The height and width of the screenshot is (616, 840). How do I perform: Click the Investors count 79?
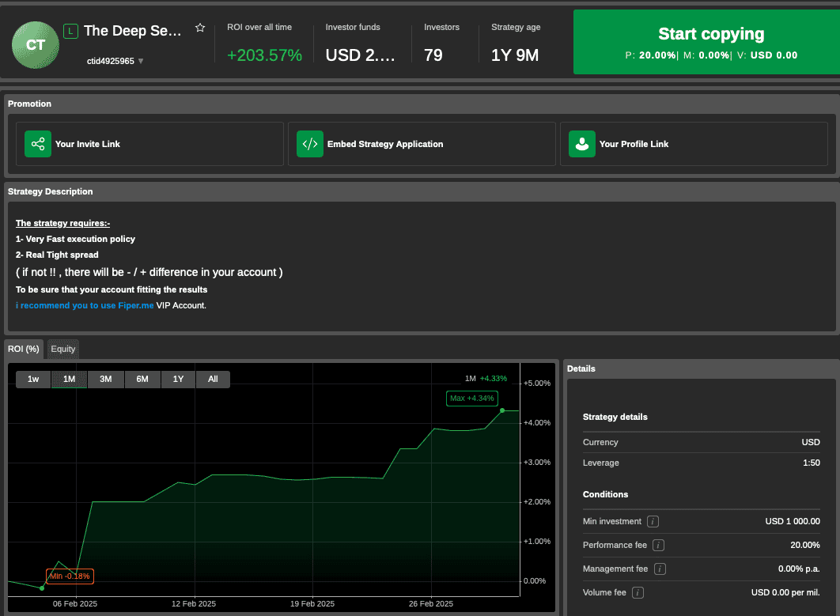[433, 55]
